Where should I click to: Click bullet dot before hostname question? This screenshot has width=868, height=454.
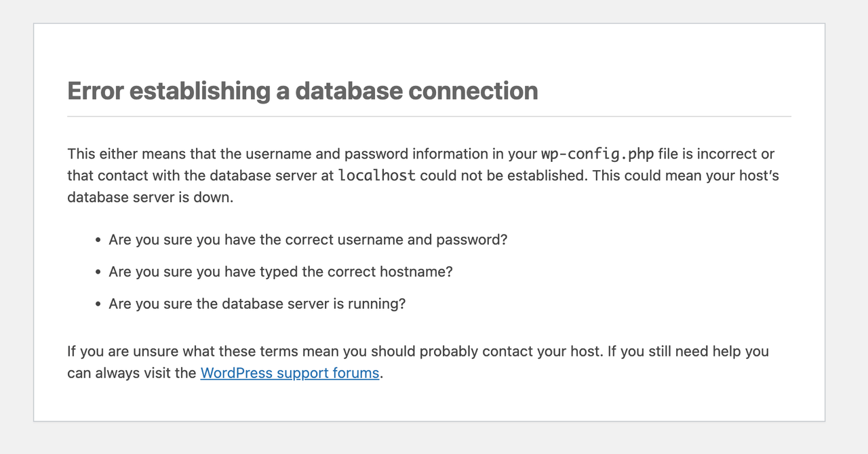point(98,272)
